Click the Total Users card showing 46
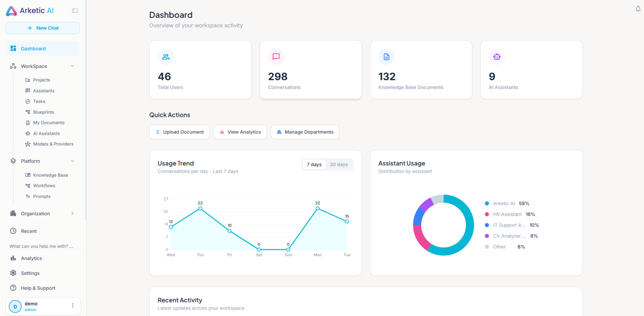 200,70
